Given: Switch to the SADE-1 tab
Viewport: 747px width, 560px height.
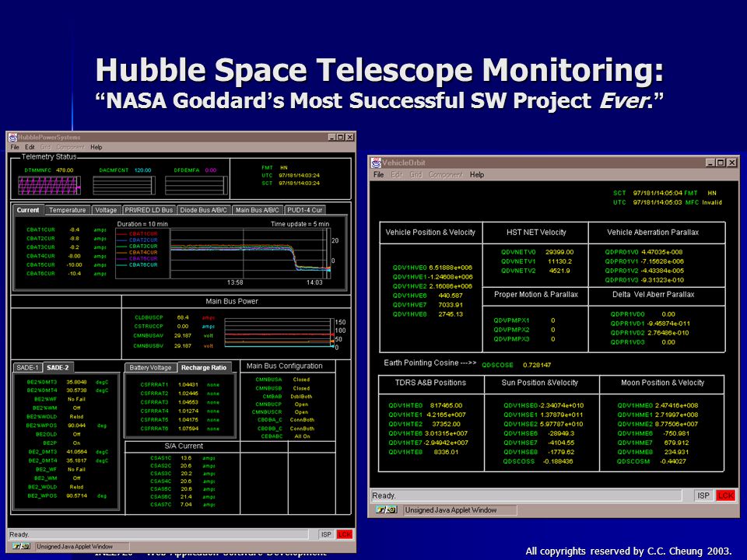Looking at the screenshot, I should pos(27,368).
